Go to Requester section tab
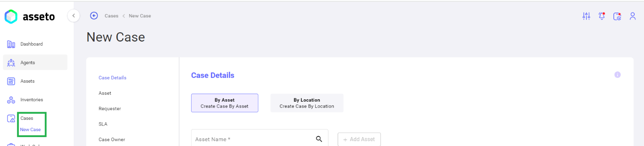Viewport: 644px width, 146px height. (x=110, y=108)
